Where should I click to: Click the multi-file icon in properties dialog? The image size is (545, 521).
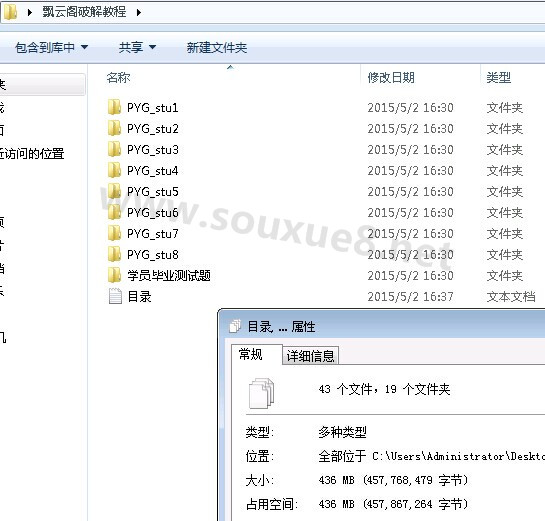(261, 393)
